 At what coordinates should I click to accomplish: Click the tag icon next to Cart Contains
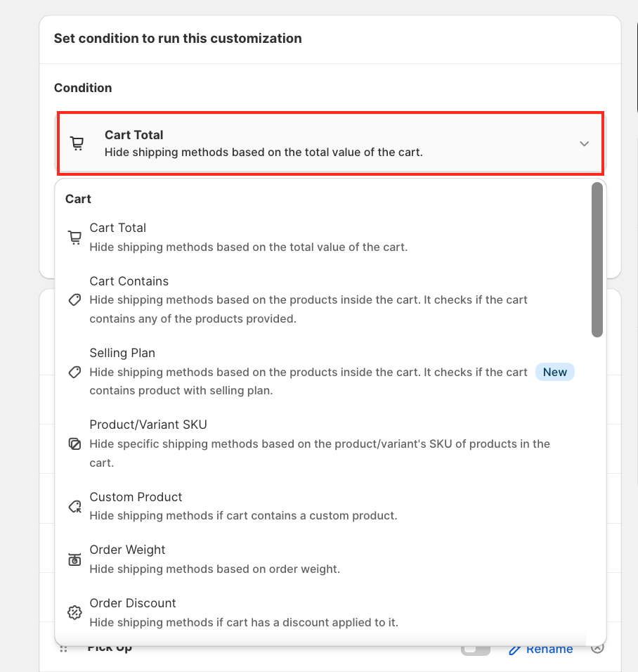pos(74,300)
